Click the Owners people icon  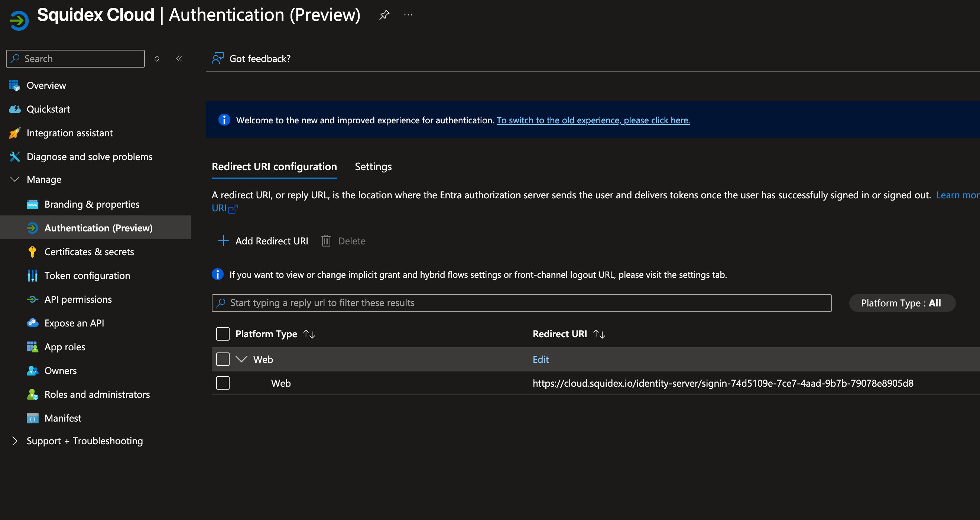point(32,371)
